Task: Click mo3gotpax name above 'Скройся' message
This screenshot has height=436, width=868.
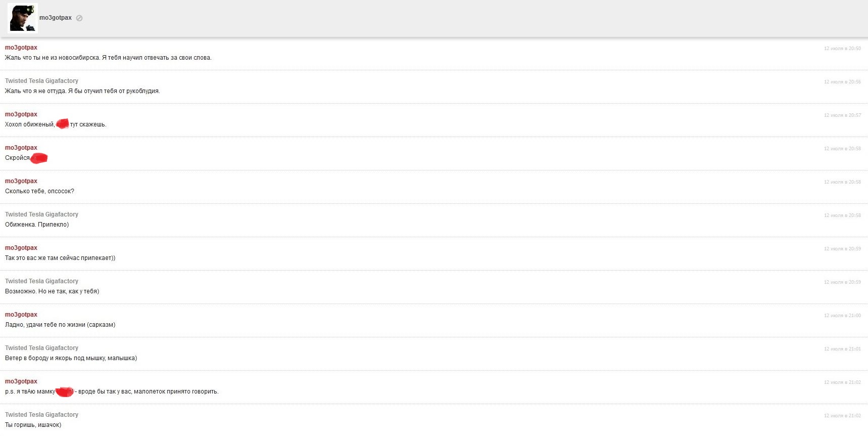Action: pyautogui.click(x=21, y=148)
